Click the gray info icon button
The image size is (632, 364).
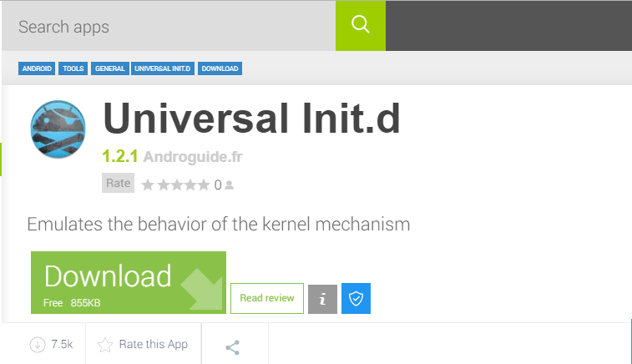(x=322, y=299)
